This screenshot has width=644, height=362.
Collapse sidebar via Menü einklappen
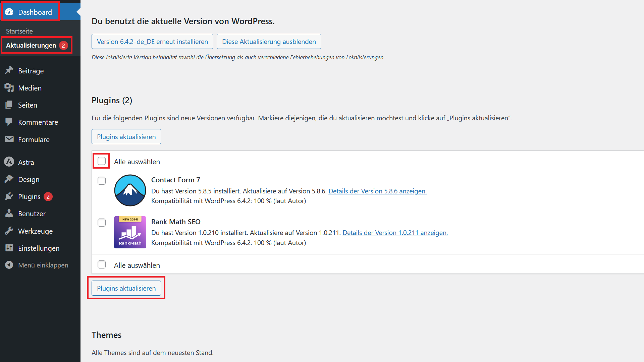(x=40, y=265)
